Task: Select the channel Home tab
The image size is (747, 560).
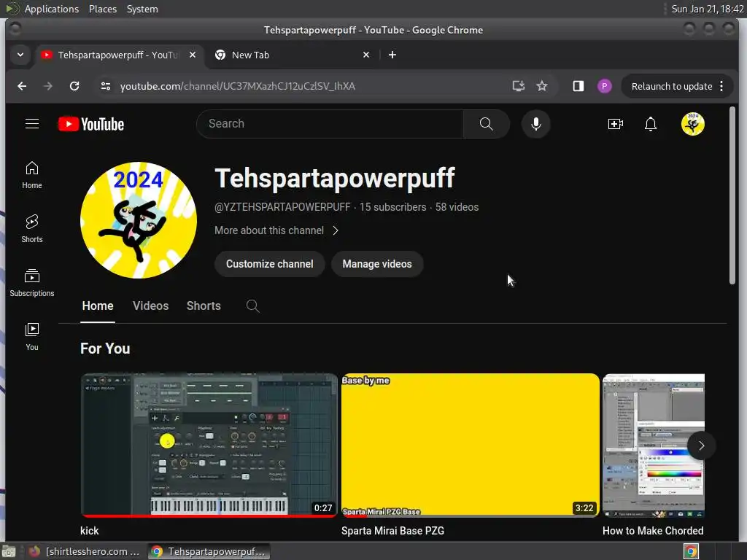Action: point(98,306)
